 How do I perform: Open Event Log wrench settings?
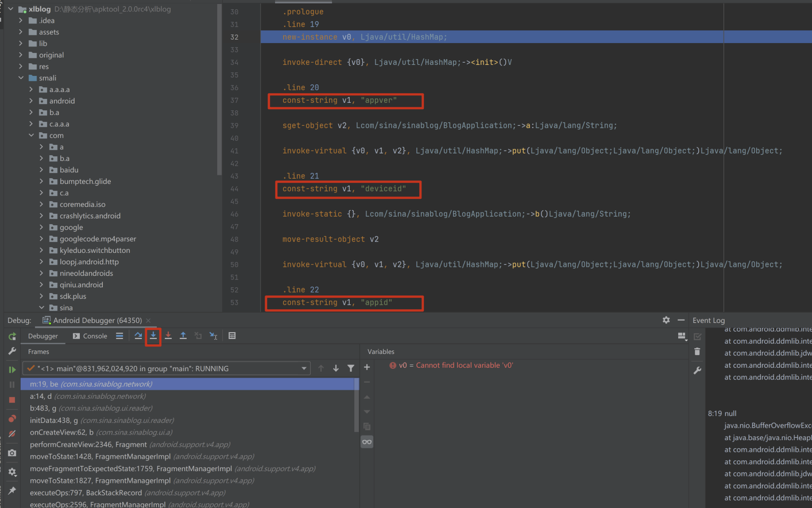(697, 371)
